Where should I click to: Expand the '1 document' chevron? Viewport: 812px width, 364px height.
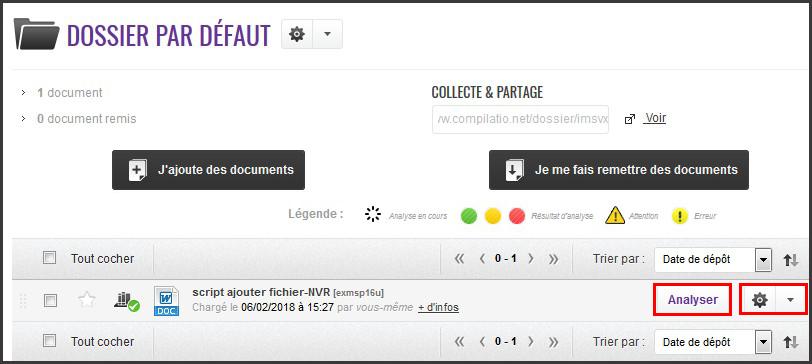[x=23, y=93]
